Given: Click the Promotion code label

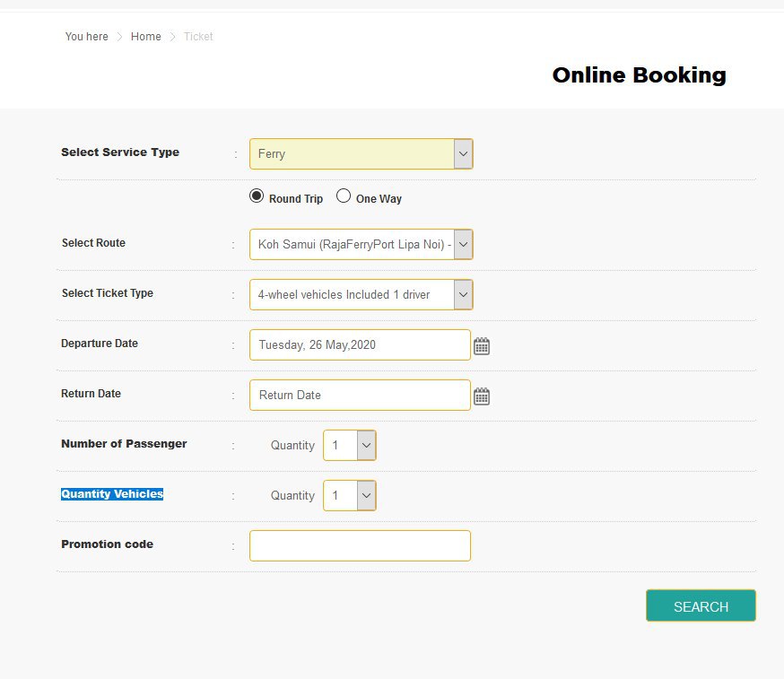Looking at the screenshot, I should (107, 544).
